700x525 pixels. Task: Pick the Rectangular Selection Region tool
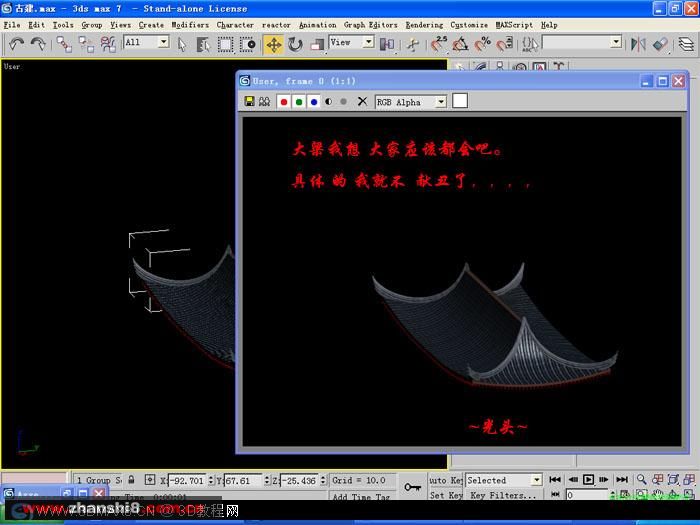pos(225,44)
